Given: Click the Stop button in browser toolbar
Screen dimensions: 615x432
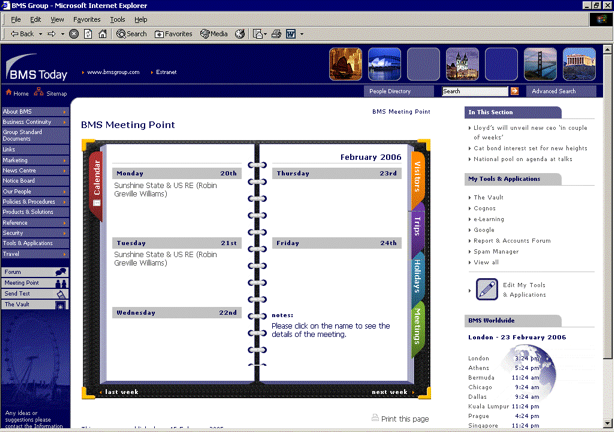Looking at the screenshot, I should tap(75, 33).
